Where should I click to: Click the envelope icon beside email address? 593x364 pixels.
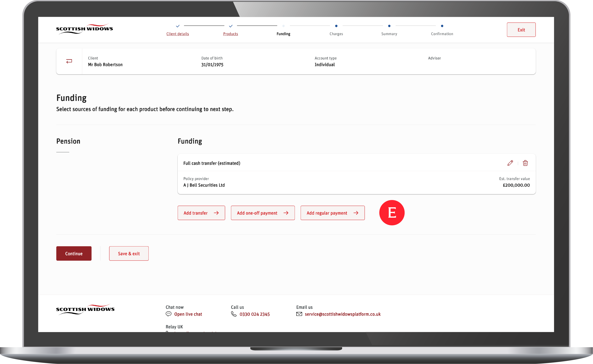pyautogui.click(x=299, y=314)
